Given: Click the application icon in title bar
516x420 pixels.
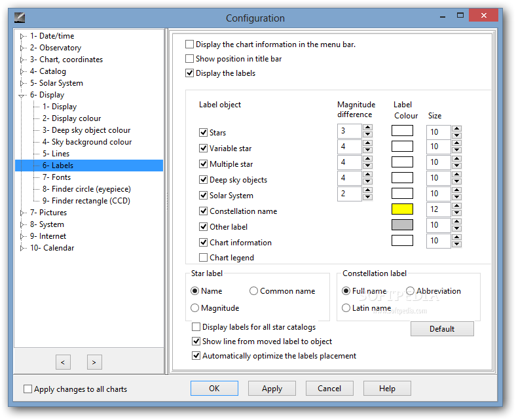Looking at the screenshot, I should coord(20,18).
